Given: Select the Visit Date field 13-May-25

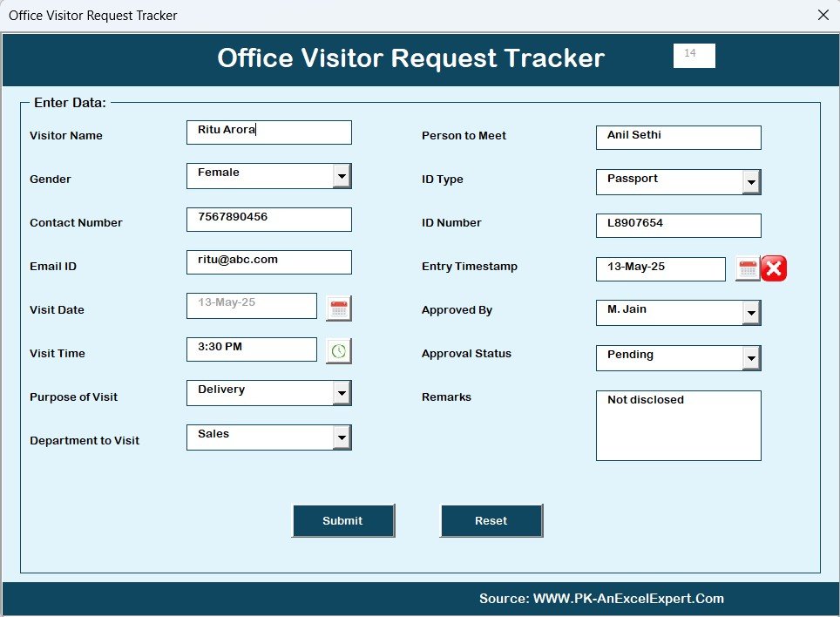Looking at the screenshot, I should point(252,306).
